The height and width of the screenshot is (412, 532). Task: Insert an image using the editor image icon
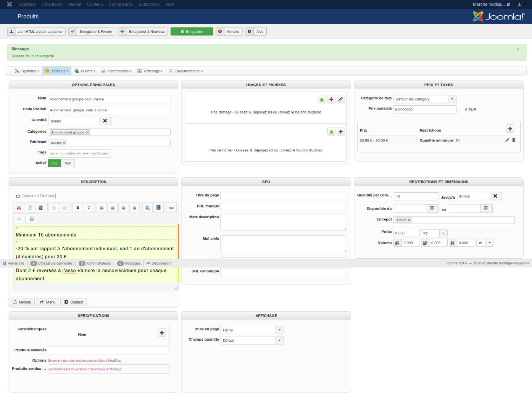point(147,208)
